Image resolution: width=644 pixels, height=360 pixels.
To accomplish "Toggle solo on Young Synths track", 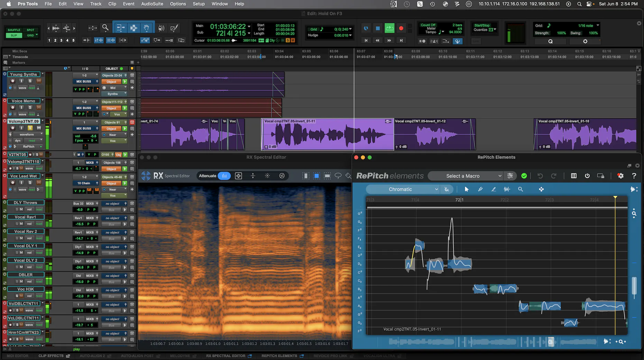I will pos(30,81).
